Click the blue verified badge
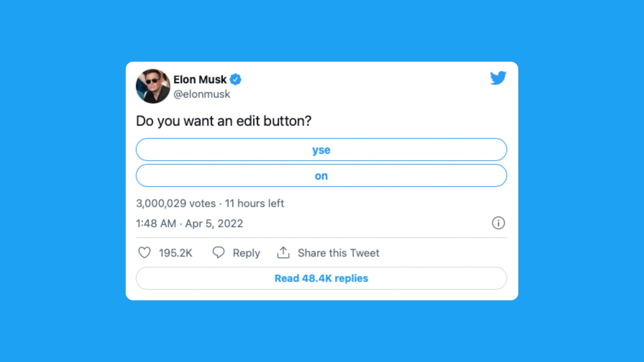The image size is (644, 362). click(235, 79)
